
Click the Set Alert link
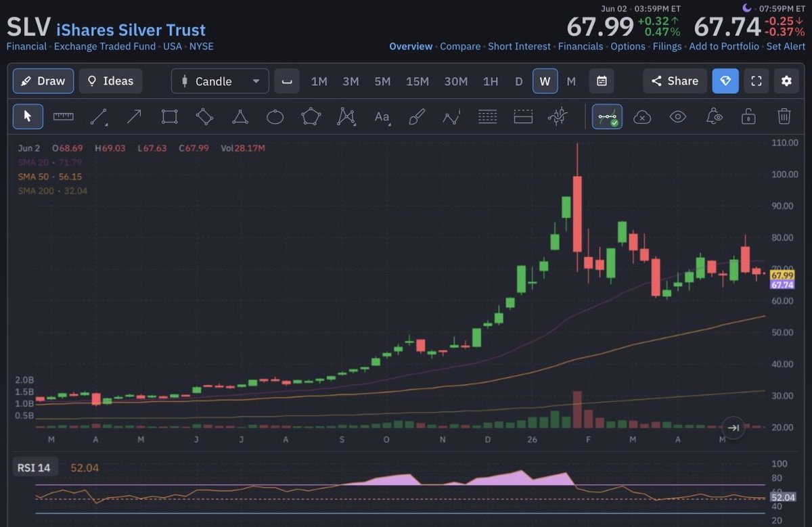tap(786, 47)
